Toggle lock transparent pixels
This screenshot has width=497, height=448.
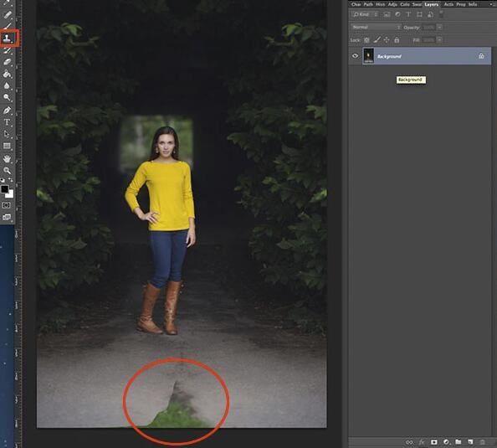(366, 40)
